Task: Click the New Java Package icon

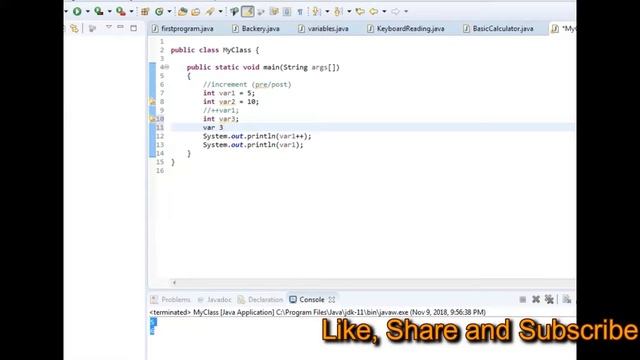Action: coord(145,11)
